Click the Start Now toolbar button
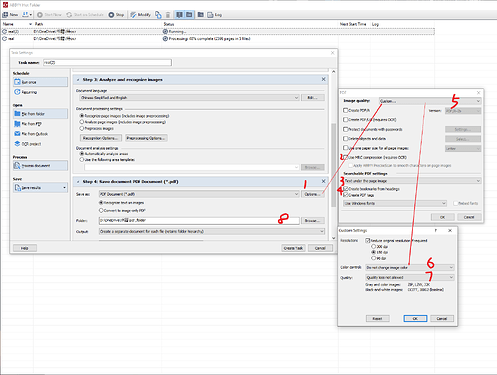This screenshot has height=375, width=497. tap(49, 15)
